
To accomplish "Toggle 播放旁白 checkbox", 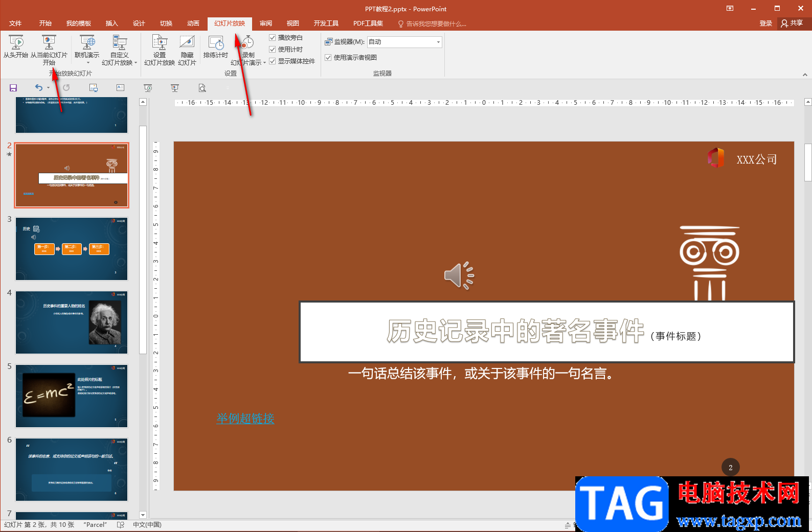I will tap(273, 38).
